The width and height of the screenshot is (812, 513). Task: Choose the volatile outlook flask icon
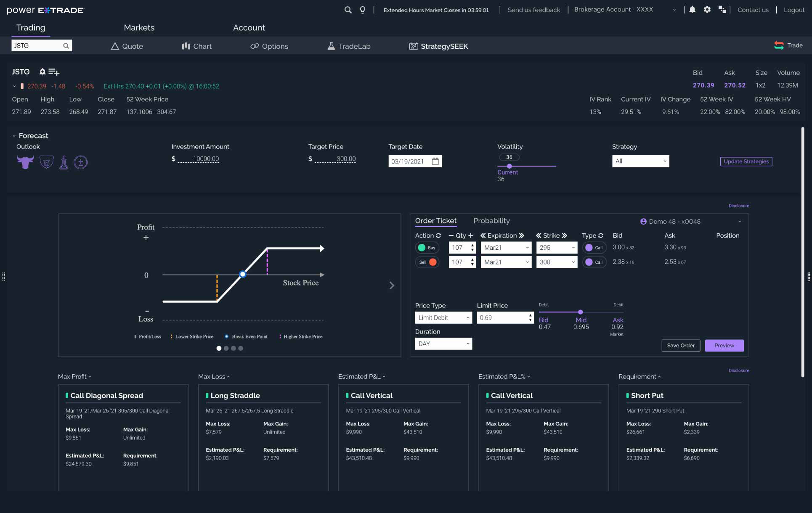tap(64, 162)
